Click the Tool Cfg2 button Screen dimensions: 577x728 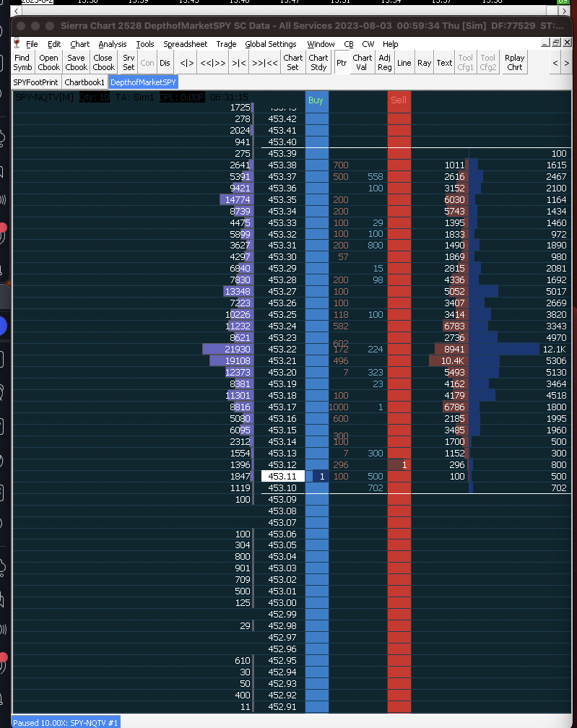[x=488, y=62]
